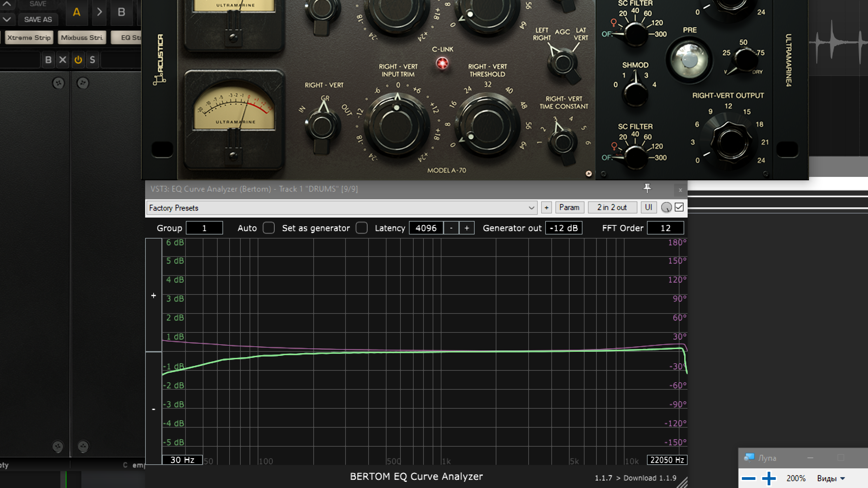
Task: Expand the down chevron near SAVE AS
Action: [x=7, y=19]
